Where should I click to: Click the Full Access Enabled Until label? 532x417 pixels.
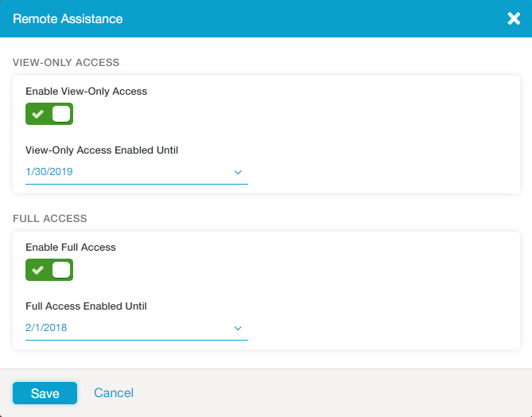[x=86, y=306]
